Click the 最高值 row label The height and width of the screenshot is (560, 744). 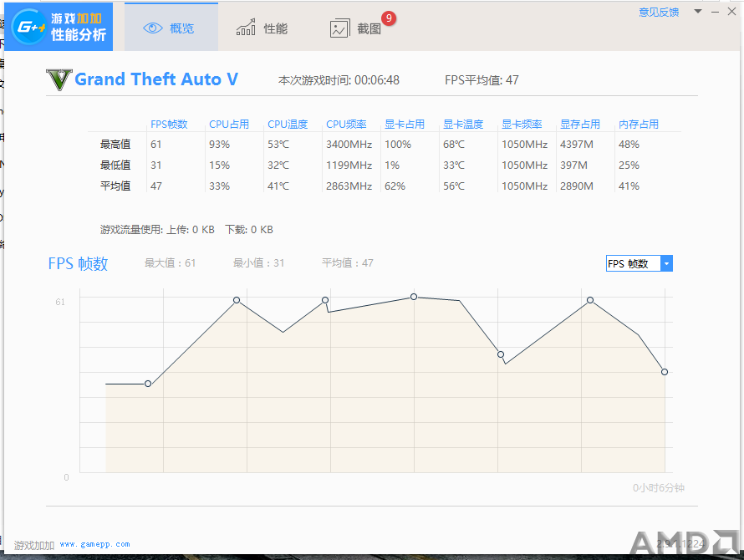point(115,145)
